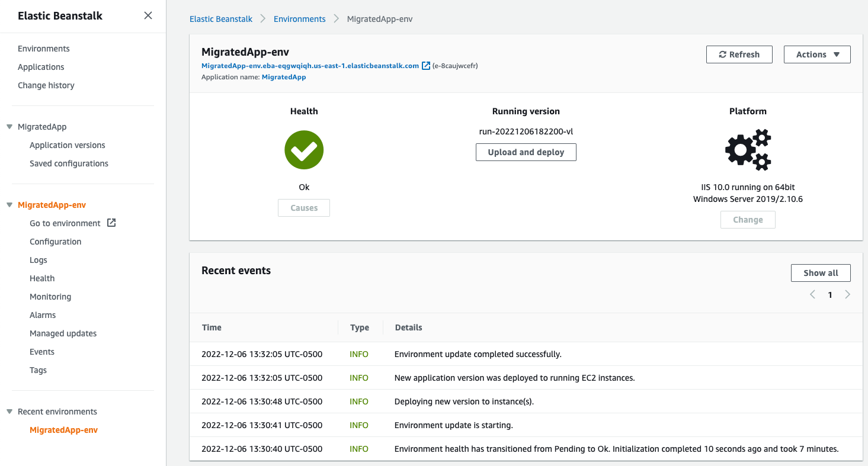Click the MigratedApp application name link
Screen dimensions: 868x466
tap(284, 77)
